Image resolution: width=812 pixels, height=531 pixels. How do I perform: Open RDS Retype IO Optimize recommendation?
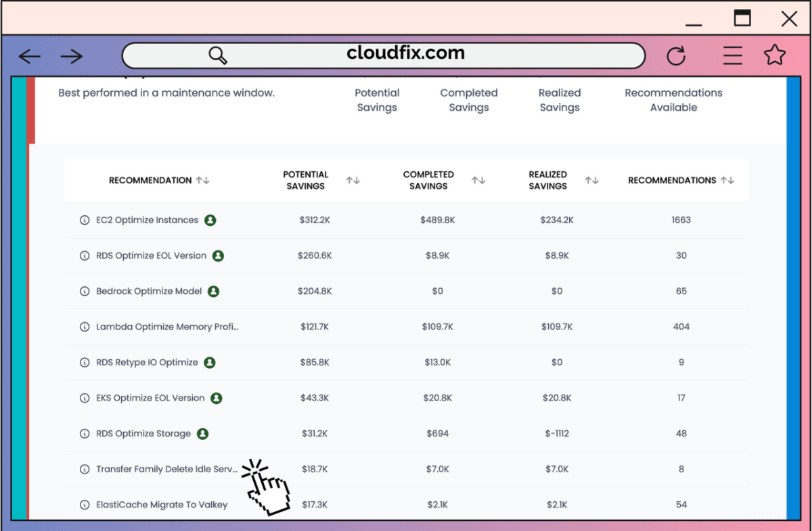pyautogui.click(x=147, y=363)
